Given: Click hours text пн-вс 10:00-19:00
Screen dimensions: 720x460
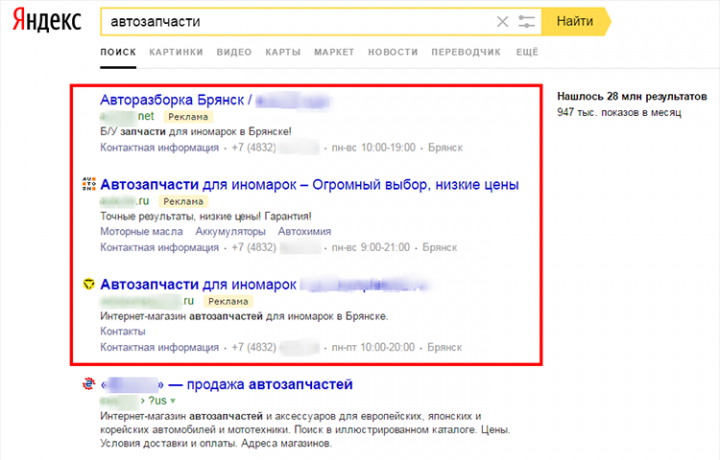Looking at the screenshot, I should coord(373,148).
